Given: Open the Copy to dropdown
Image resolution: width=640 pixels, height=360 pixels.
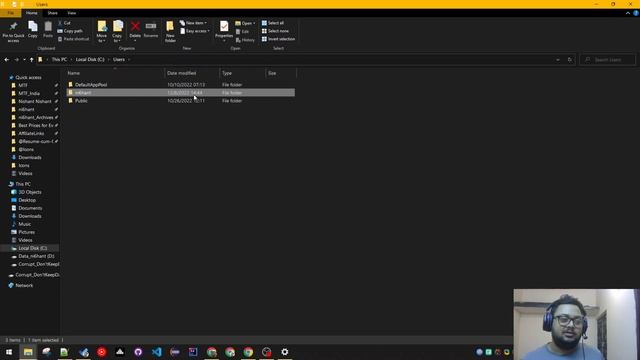Looking at the screenshot, I should [x=118, y=31].
